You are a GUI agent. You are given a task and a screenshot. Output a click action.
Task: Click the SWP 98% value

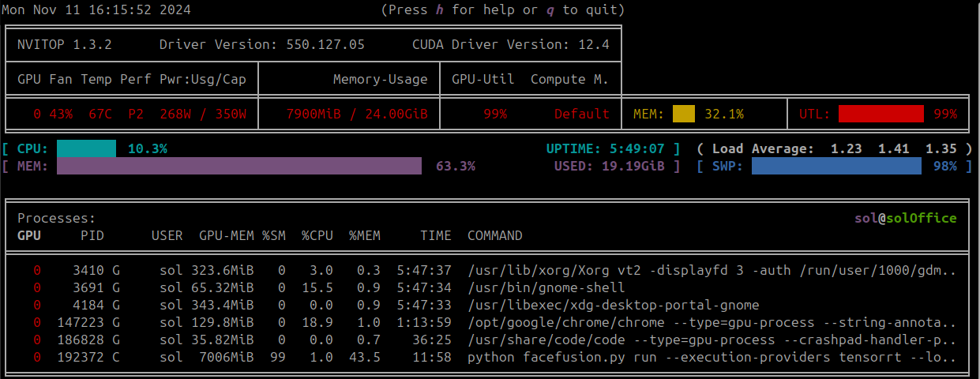point(945,167)
